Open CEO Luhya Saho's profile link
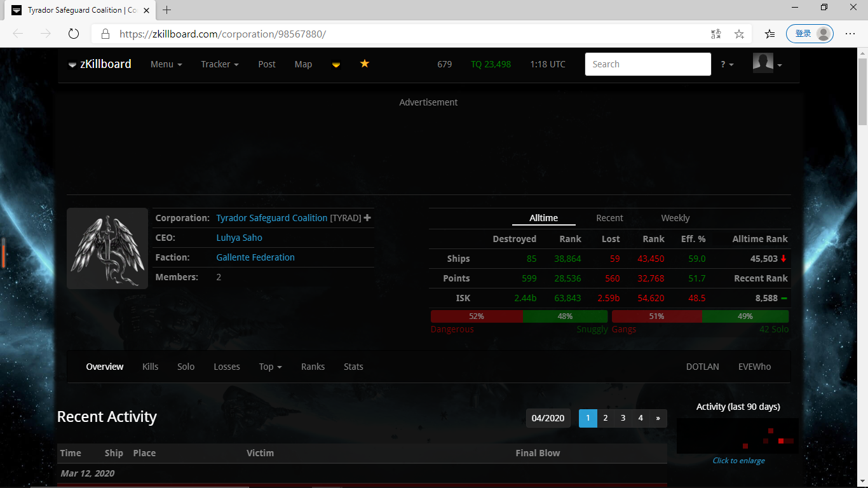 click(239, 238)
